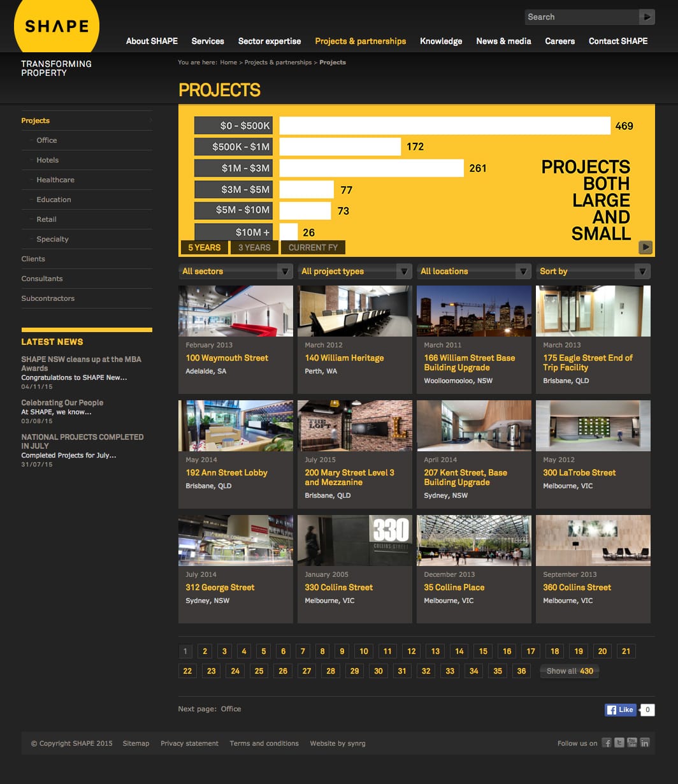Open the 100 Waymouth Street thumbnail
Screen dimensions: 678x784
click(x=236, y=311)
